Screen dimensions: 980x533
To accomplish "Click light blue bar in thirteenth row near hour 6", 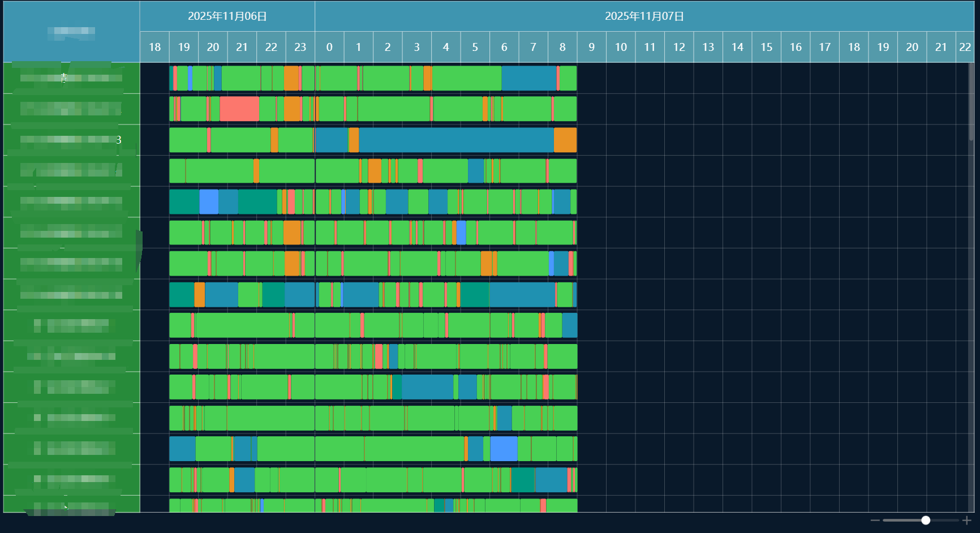I will coord(504,449).
